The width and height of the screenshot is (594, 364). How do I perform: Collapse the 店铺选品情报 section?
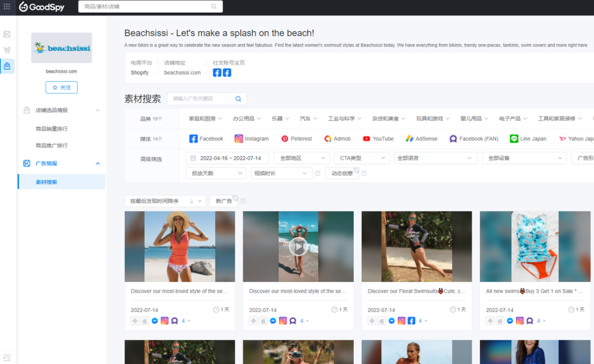coord(98,110)
